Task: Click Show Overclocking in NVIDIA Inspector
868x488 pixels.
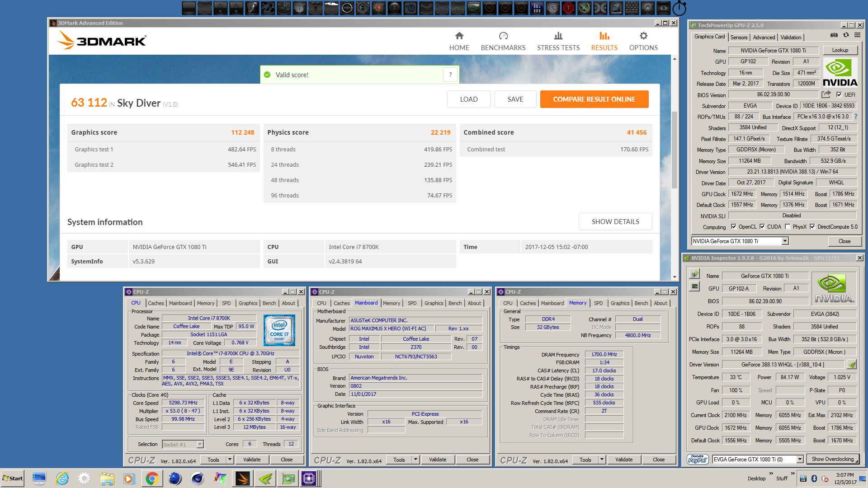Action: point(833,459)
